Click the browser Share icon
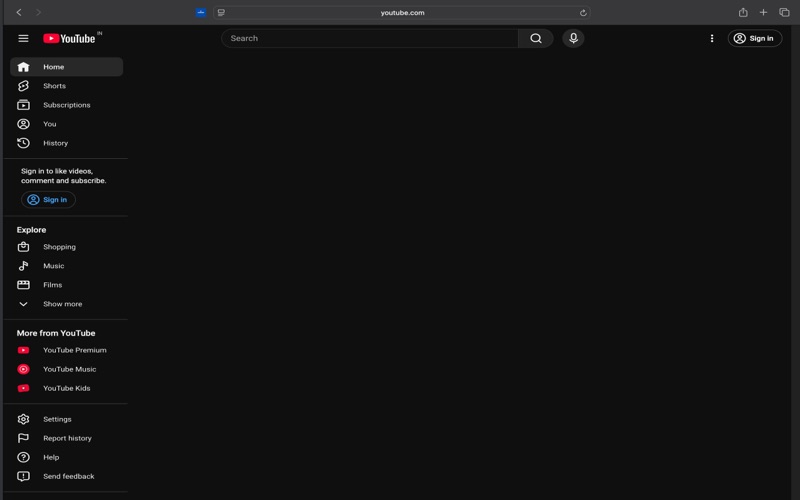 [x=743, y=12]
